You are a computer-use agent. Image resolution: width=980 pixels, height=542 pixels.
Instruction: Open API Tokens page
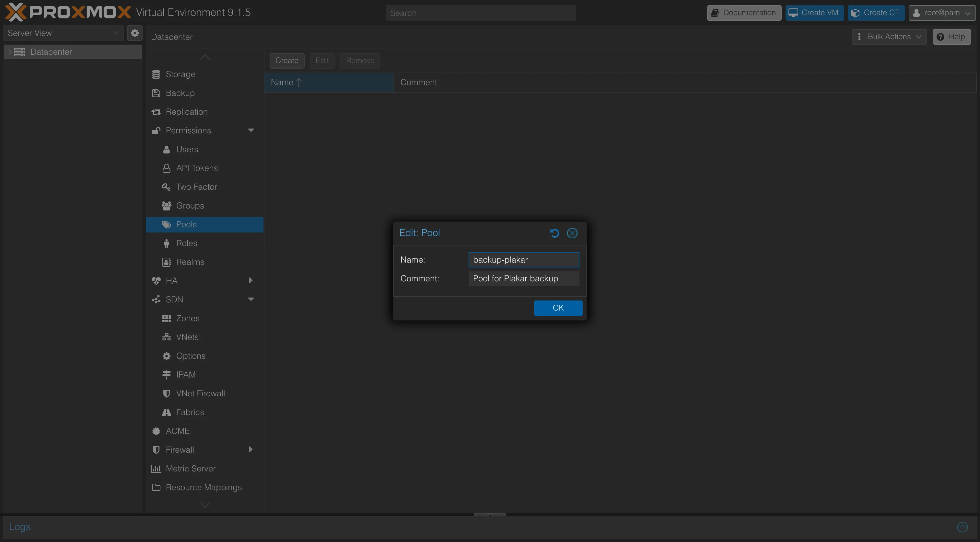204,168
